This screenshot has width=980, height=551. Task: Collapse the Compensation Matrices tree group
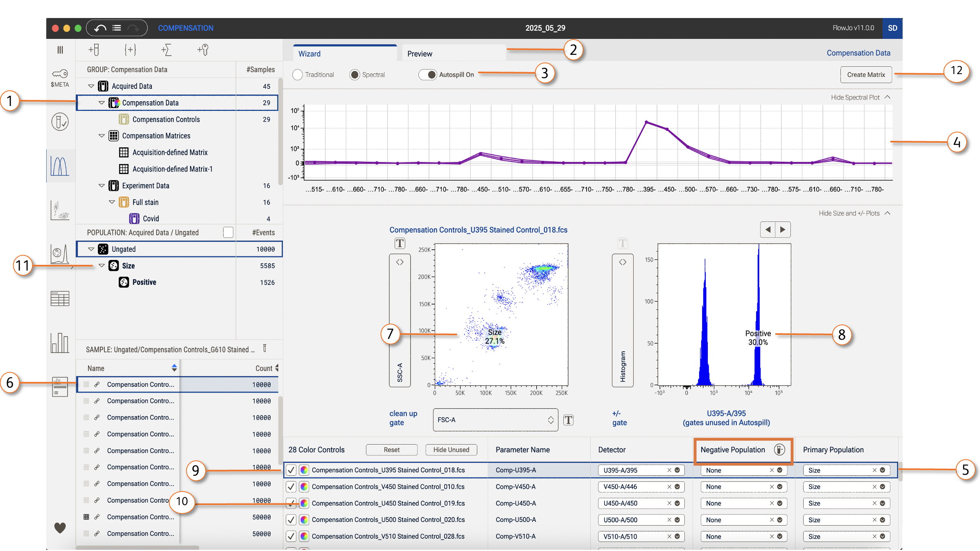point(102,135)
